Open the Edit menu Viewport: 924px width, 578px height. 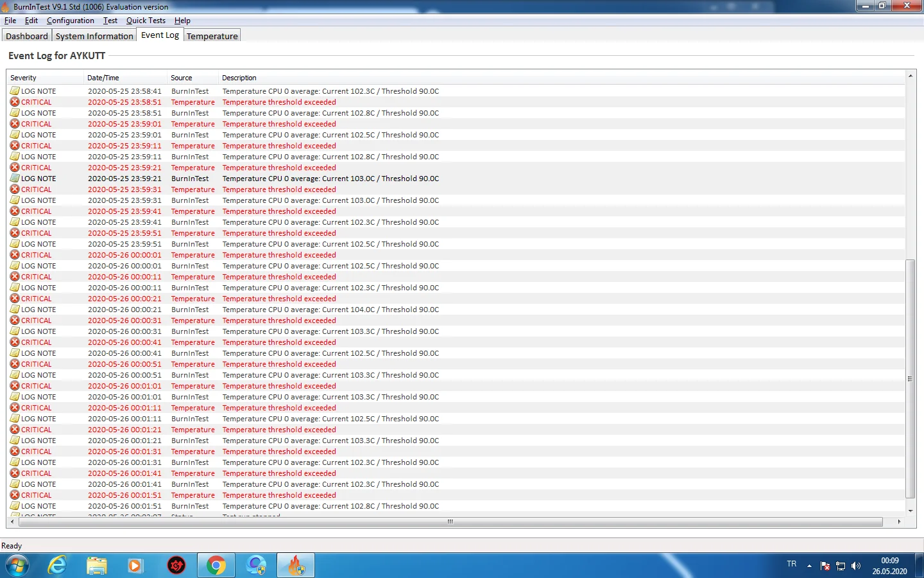(31, 21)
